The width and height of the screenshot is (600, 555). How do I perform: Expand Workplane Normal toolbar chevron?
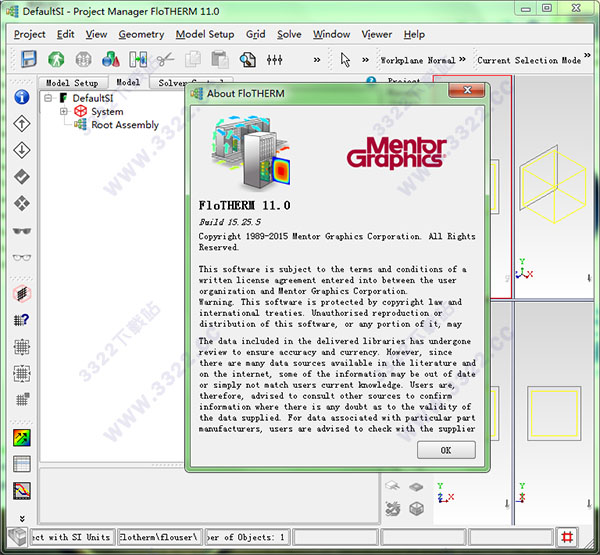pos(462,59)
